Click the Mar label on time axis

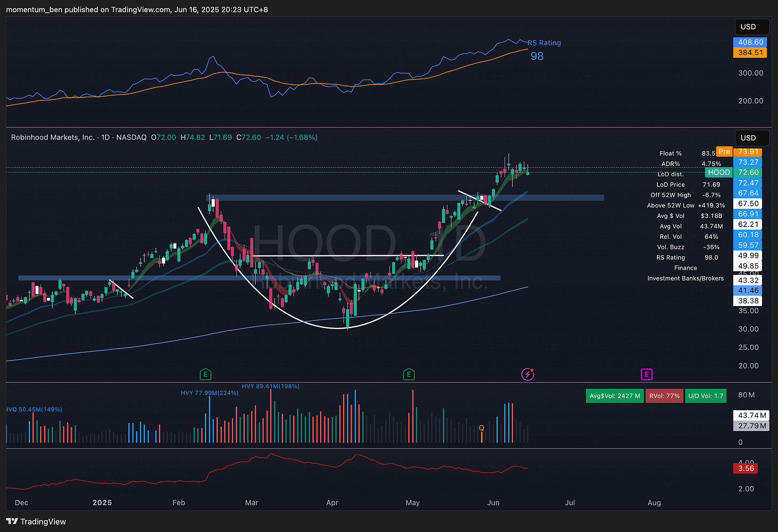(x=251, y=503)
